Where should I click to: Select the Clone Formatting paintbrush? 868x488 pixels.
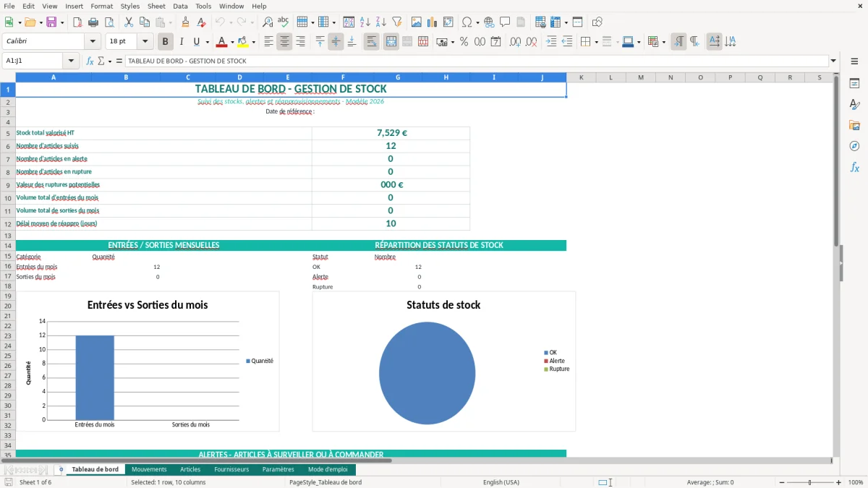186,22
